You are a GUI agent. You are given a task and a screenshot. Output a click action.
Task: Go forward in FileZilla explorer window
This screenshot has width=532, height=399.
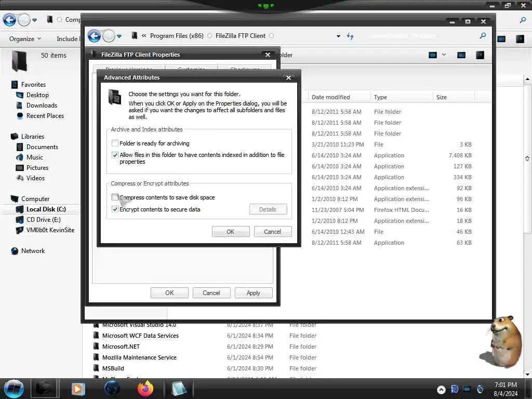(x=109, y=36)
